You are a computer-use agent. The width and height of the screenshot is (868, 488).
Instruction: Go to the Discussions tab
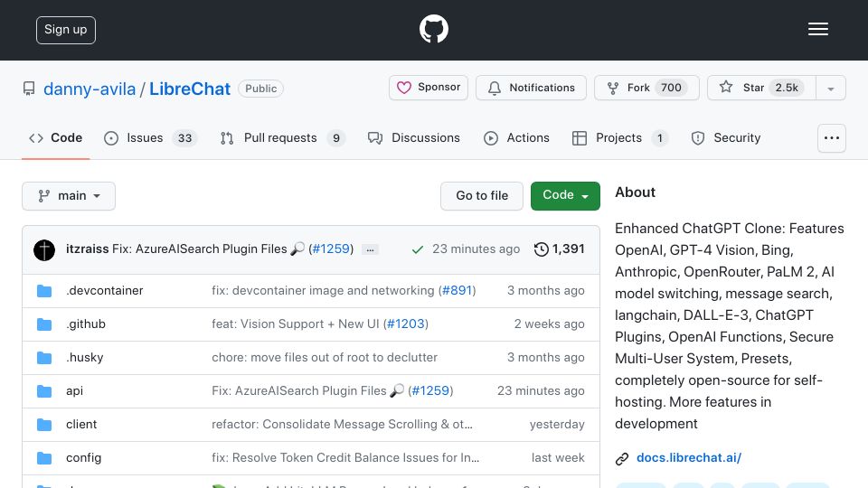click(x=413, y=137)
